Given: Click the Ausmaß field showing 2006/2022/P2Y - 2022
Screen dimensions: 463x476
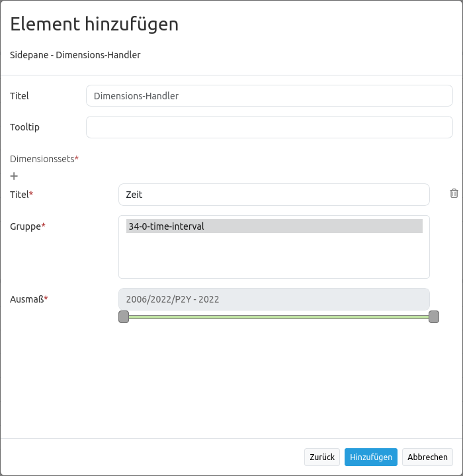Looking at the screenshot, I should (x=274, y=299).
